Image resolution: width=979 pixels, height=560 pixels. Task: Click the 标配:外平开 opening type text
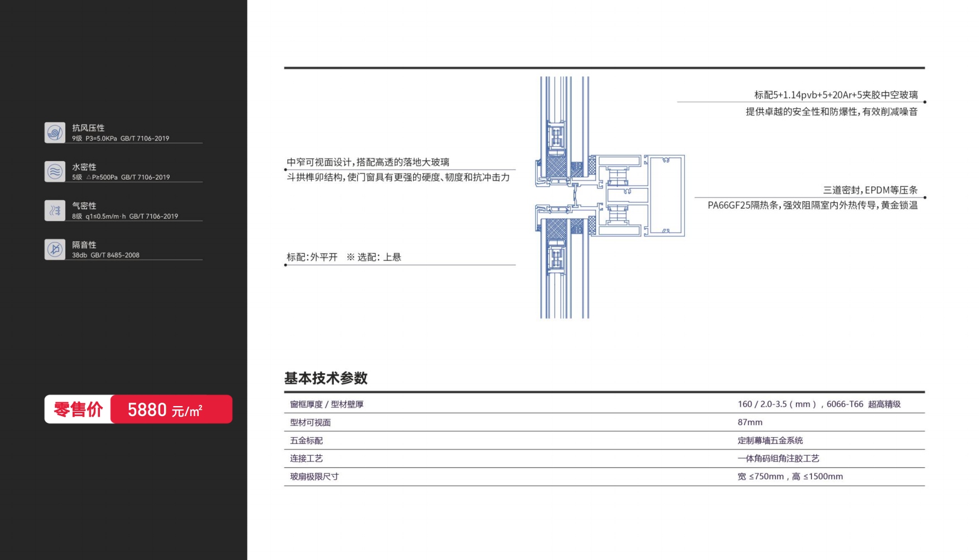tap(312, 257)
